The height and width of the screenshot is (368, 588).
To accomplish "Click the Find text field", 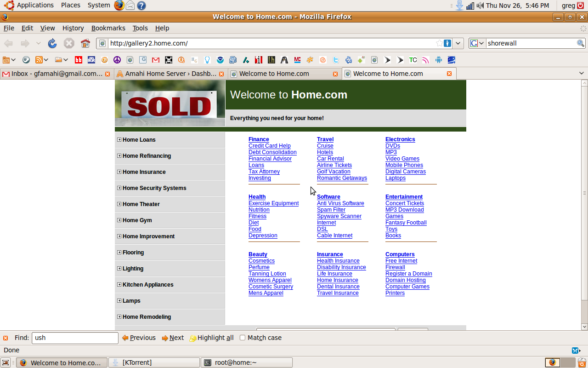I will 75,338.
